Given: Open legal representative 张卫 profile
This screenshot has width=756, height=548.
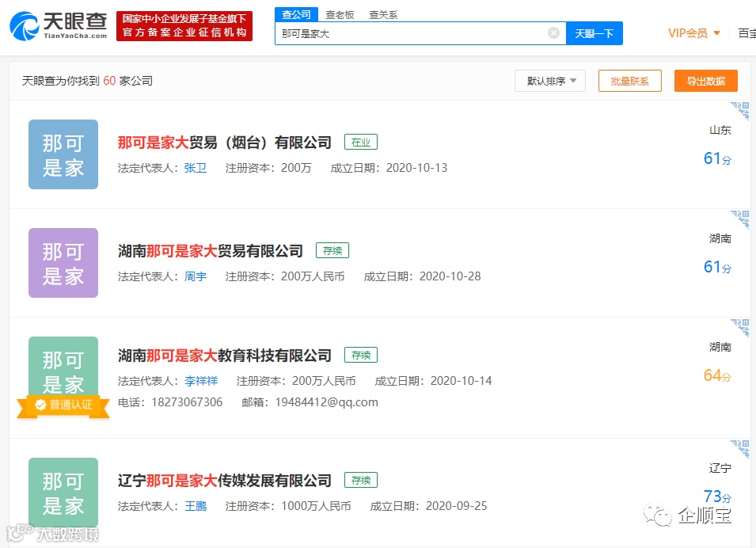Looking at the screenshot, I should tap(196, 168).
